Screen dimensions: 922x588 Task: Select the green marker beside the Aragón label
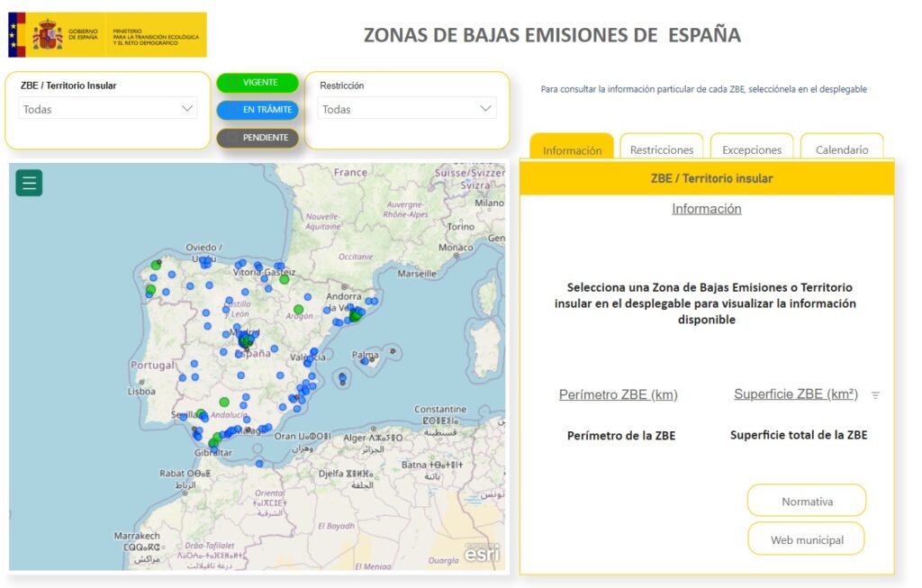pos(298,310)
